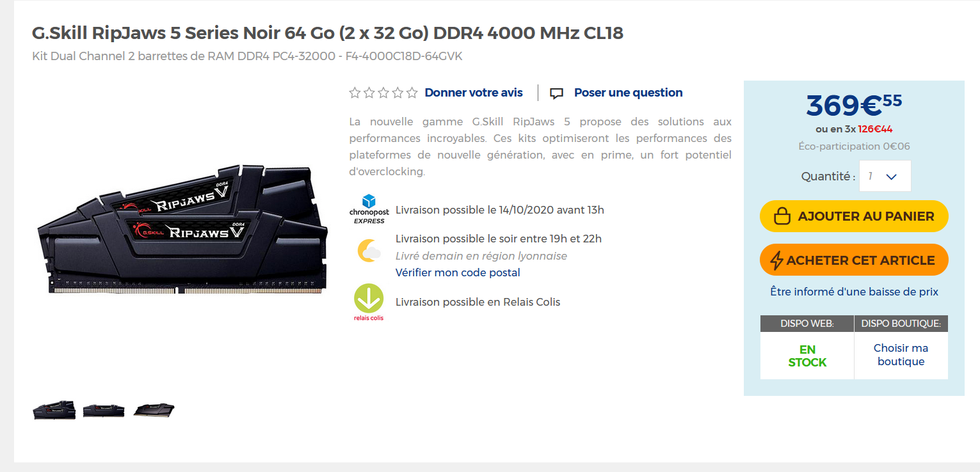Click the speech bubble question icon

point(557,93)
